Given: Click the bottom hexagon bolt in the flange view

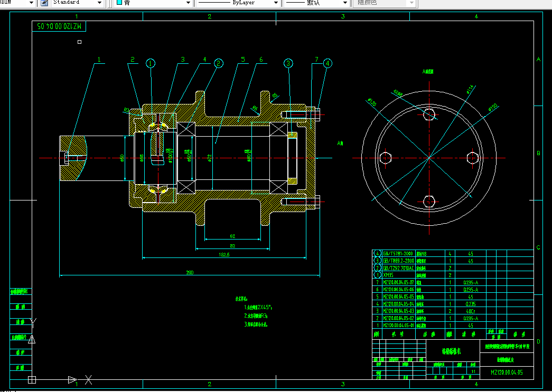Looking at the screenshot, I should point(429,202).
